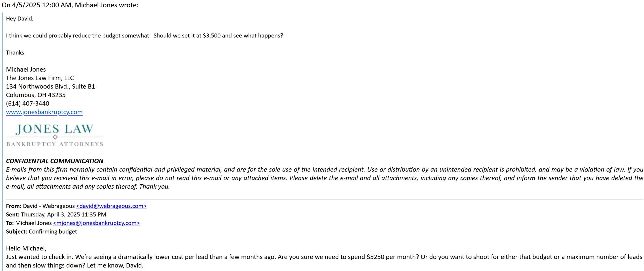644x271 pixels.
Task: Click the Bankruptcy Attorneys tagline in logo
Action: [55, 144]
